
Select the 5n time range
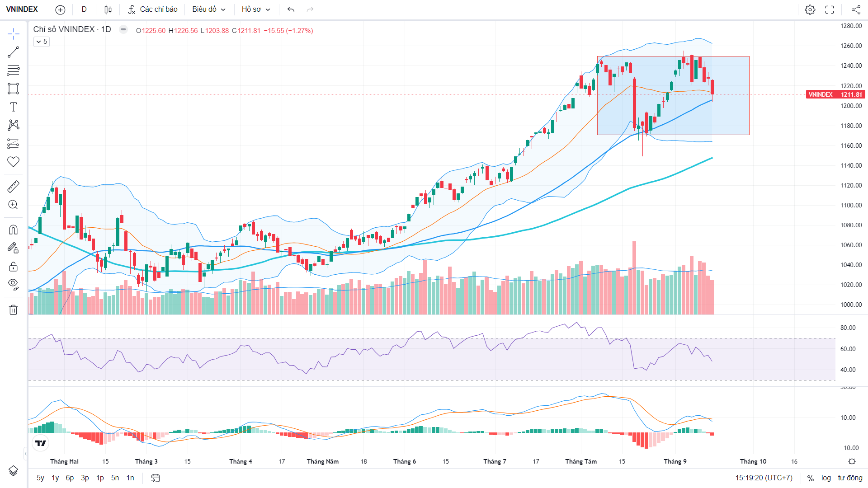115,478
